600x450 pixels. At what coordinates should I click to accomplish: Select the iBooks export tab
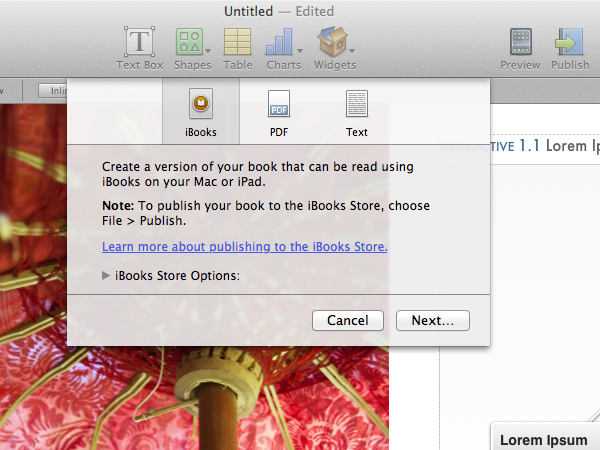pos(201,112)
